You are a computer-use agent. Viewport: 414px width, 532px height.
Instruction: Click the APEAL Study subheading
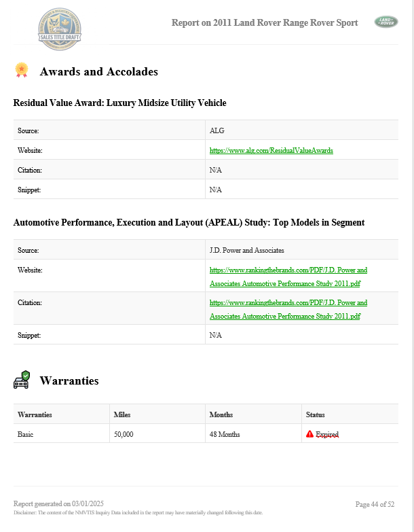(x=189, y=223)
